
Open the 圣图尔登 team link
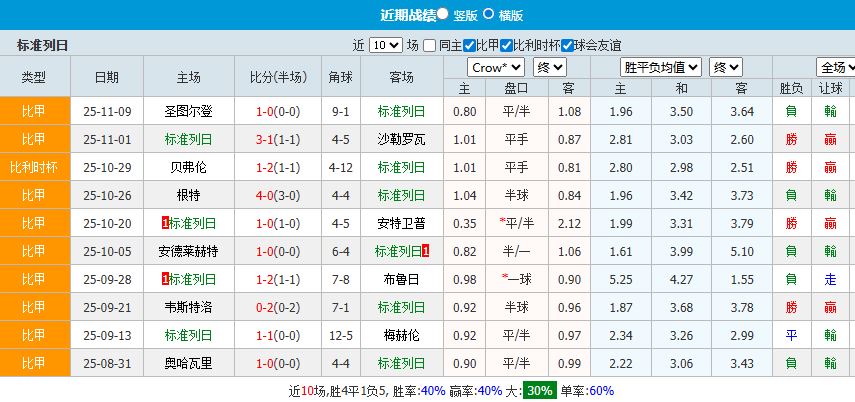point(193,111)
